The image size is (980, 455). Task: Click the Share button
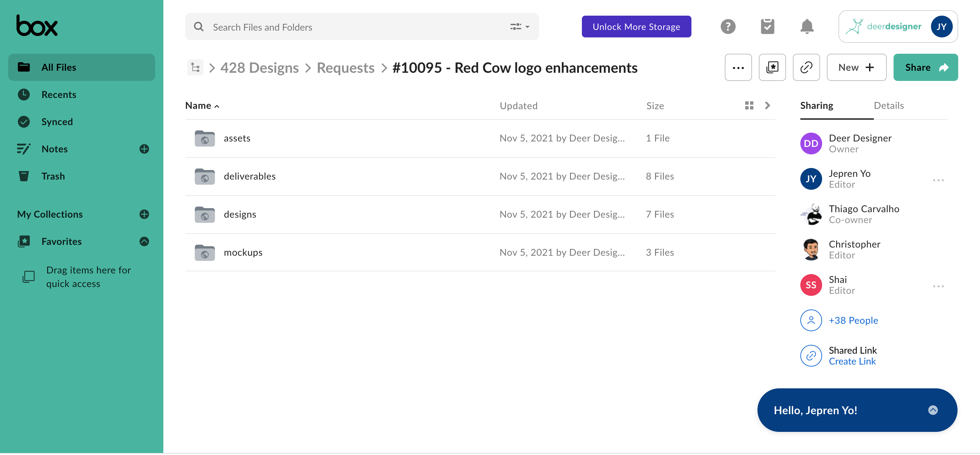click(x=925, y=68)
